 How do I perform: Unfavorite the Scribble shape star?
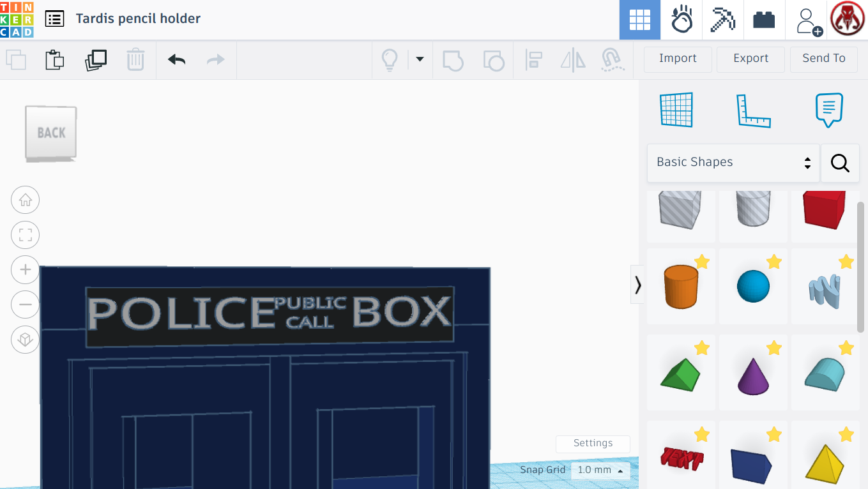[x=846, y=262]
